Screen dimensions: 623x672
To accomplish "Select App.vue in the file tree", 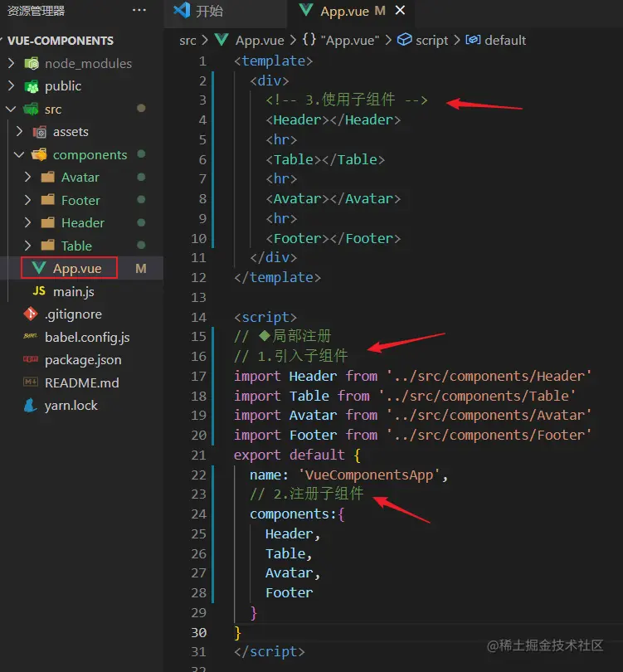I will coord(77,269).
